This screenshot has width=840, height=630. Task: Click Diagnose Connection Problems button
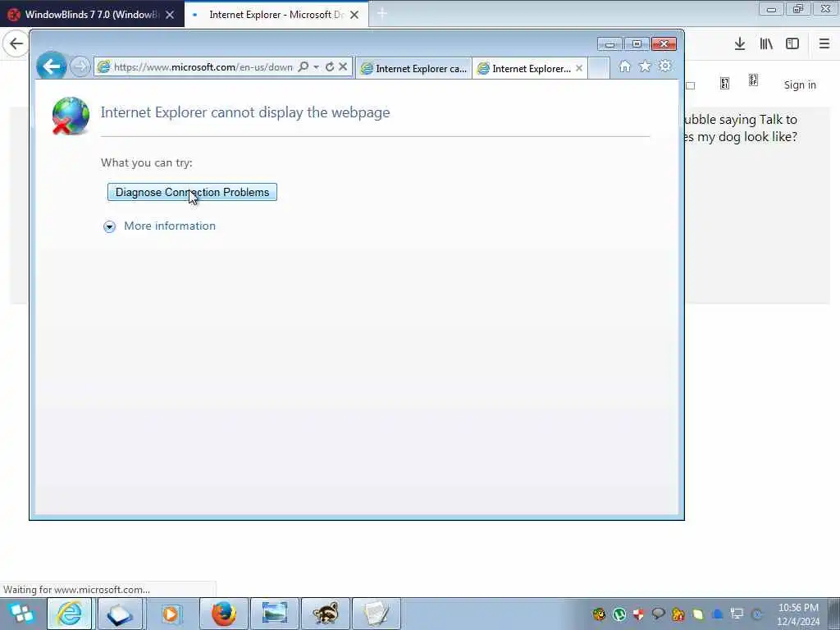click(192, 192)
